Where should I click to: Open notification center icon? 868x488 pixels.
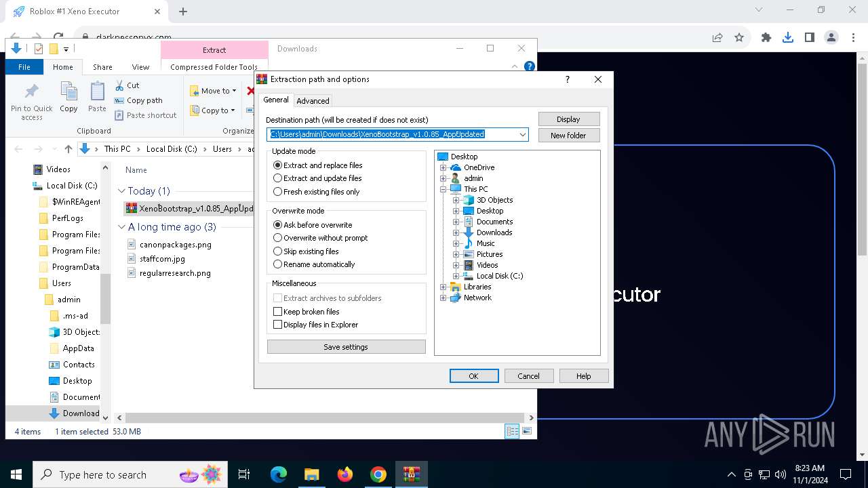846,474
